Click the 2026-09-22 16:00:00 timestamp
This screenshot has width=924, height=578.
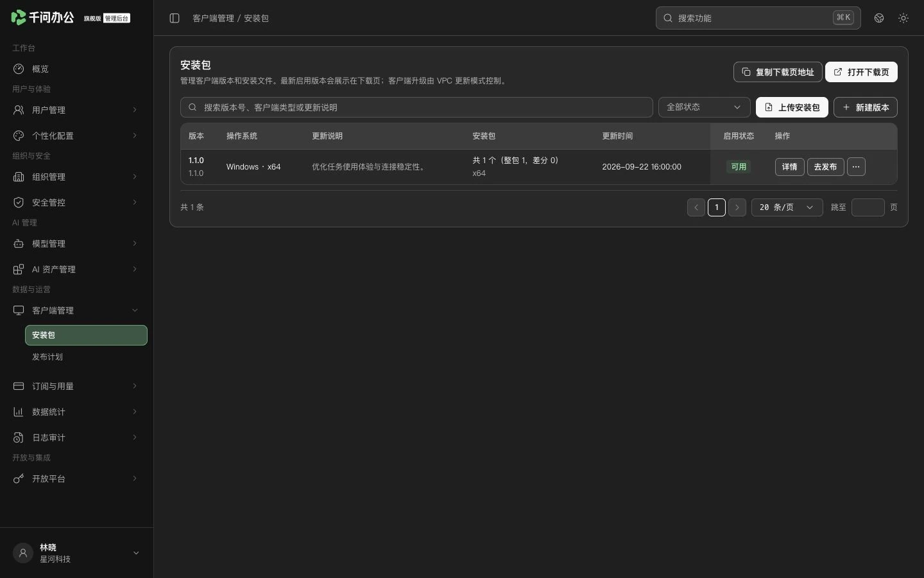(x=642, y=167)
